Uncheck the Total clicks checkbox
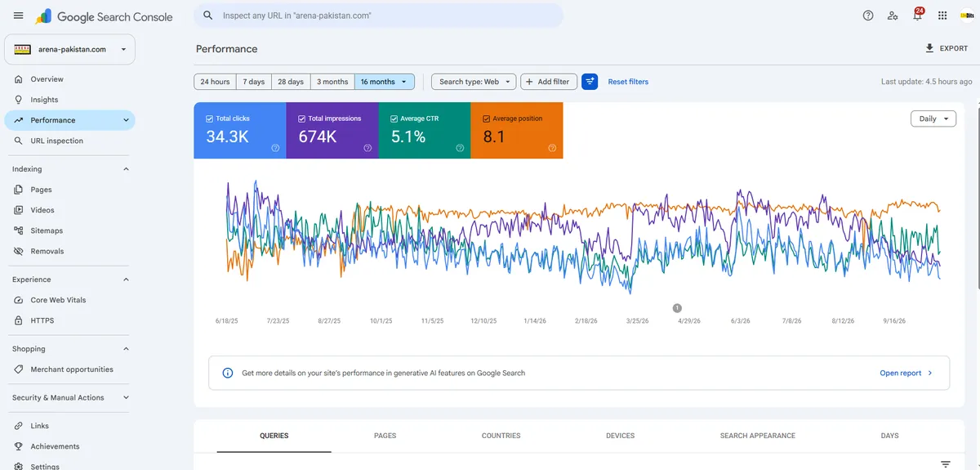The width and height of the screenshot is (980, 470). [210, 119]
